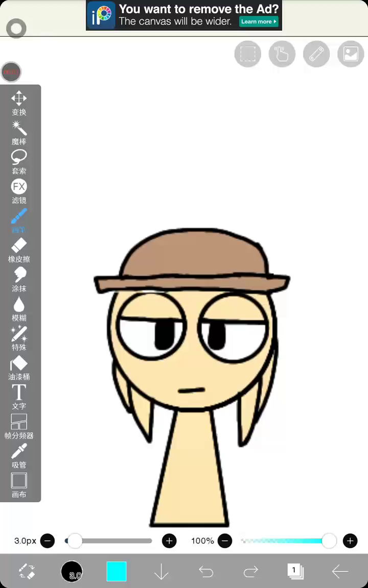The width and height of the screenshot is (368, 588).
Task: Open the FX Filter (滤镜) tool
Action: pos(19,191)
